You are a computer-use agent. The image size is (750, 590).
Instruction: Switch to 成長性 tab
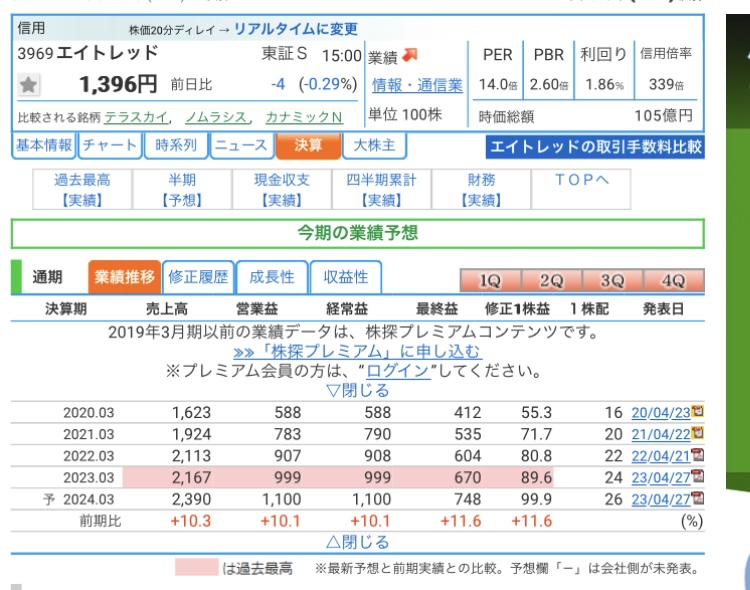(x=272, y=277)
